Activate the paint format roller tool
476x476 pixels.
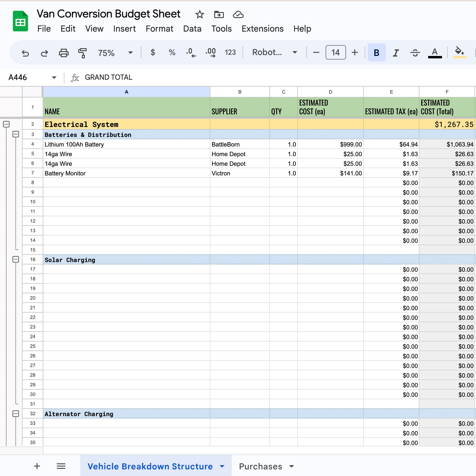[82, 53]
